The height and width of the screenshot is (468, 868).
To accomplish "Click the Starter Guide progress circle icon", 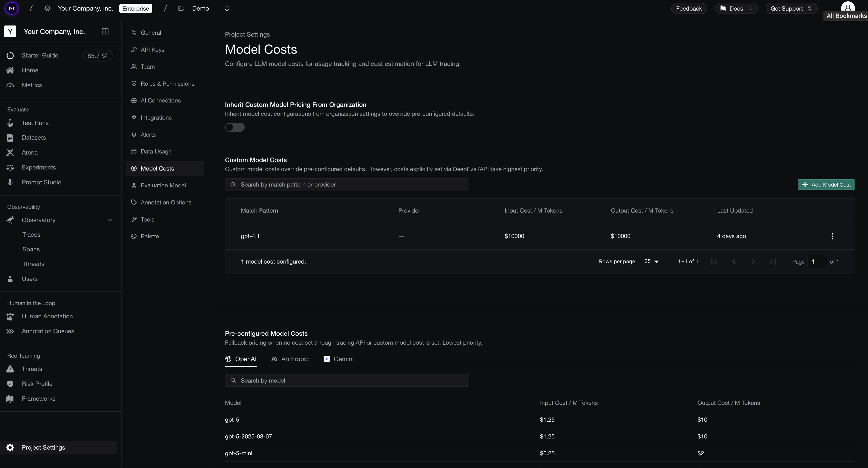I will pos(10,56).
